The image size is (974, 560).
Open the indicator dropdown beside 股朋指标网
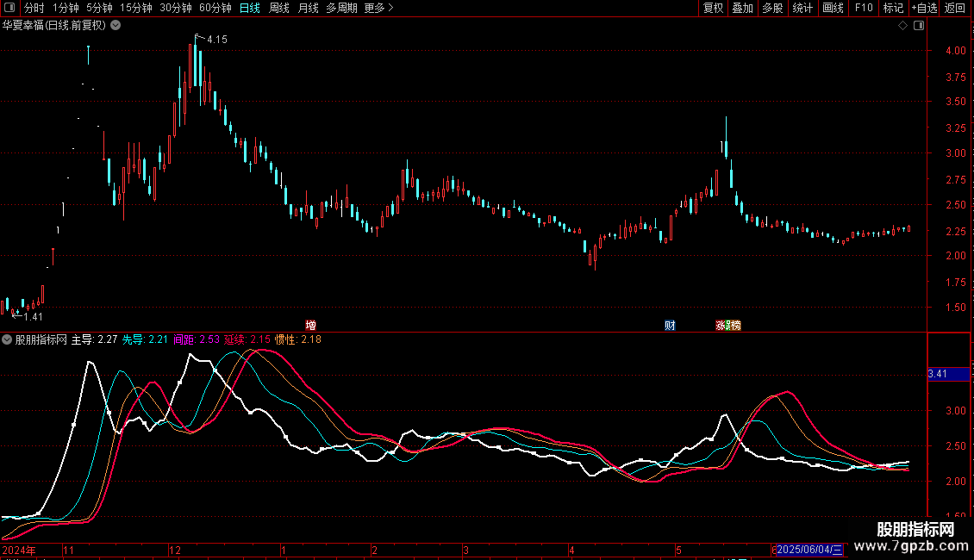[x=7, y=339]
